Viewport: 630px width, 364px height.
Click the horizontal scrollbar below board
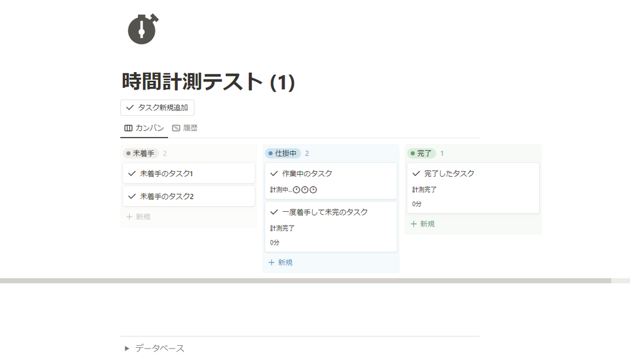coord(305,281)
